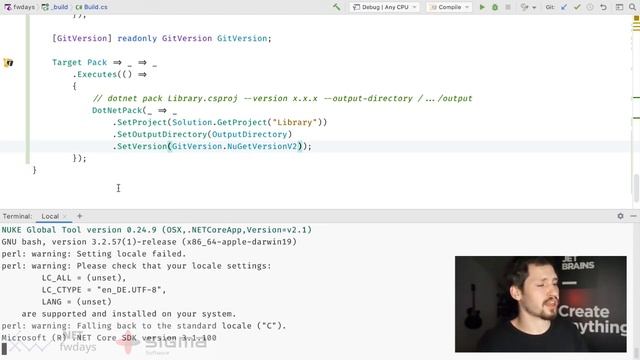Viewport: 640px width, 360px height.
Task: Hide the terminal panel with minus icon
Action: (x=633, y=216)
